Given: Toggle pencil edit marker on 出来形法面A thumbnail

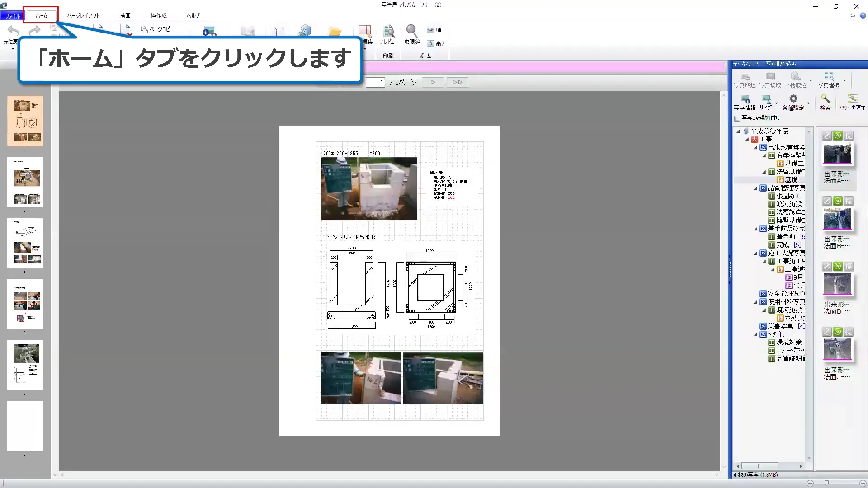Looking at the screenshot, I should tap(826, 135).
